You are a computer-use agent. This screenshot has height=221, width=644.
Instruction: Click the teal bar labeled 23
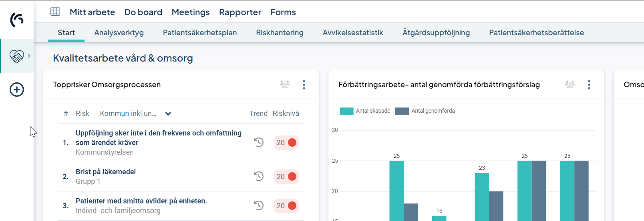(x=482, y=197)
